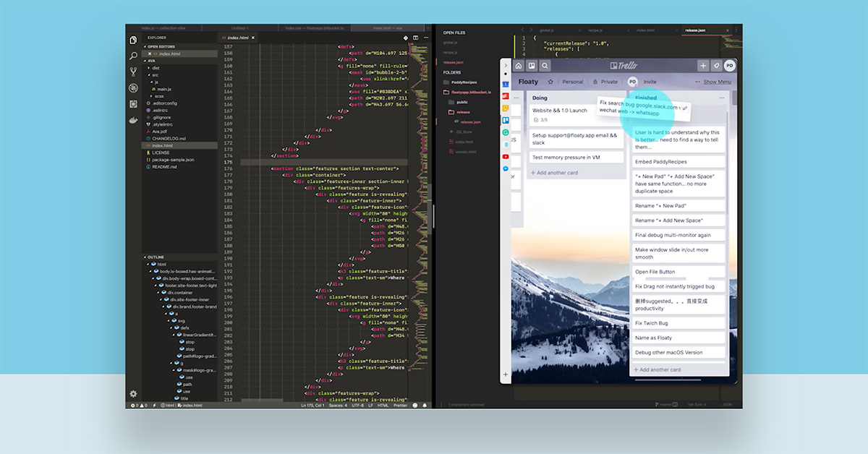868x454 pixels.
Task: Click Personal team button in Trello
Action: [x=572, y=82]
